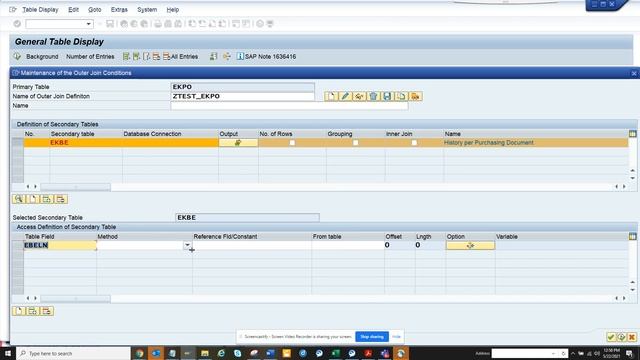
Task: Open command field dropdown arrow
Action: (x=89, y=24)
